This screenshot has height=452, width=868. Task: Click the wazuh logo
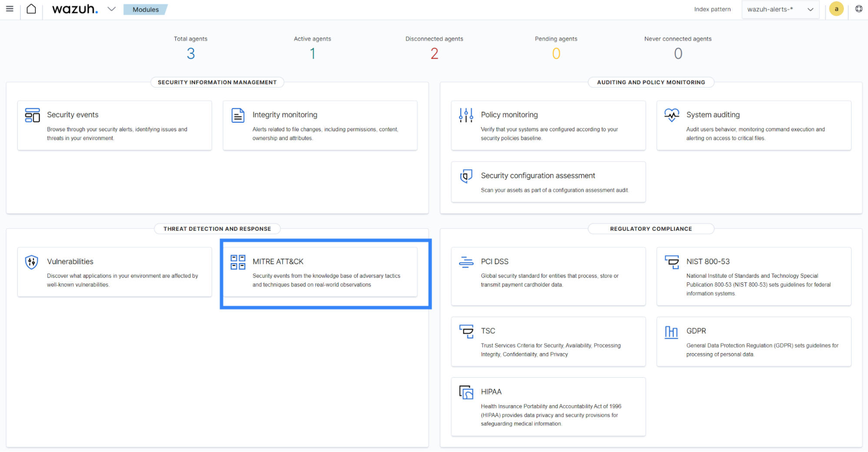click(75, 9)
